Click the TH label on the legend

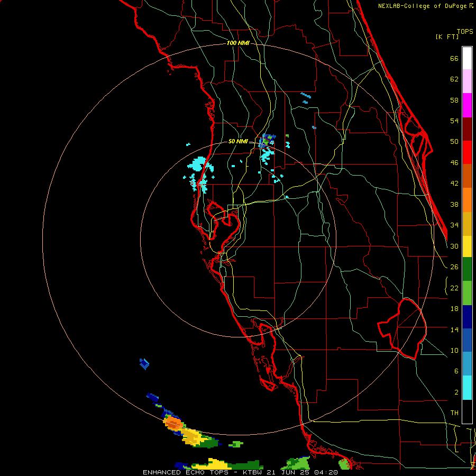[x=454, y=413]
